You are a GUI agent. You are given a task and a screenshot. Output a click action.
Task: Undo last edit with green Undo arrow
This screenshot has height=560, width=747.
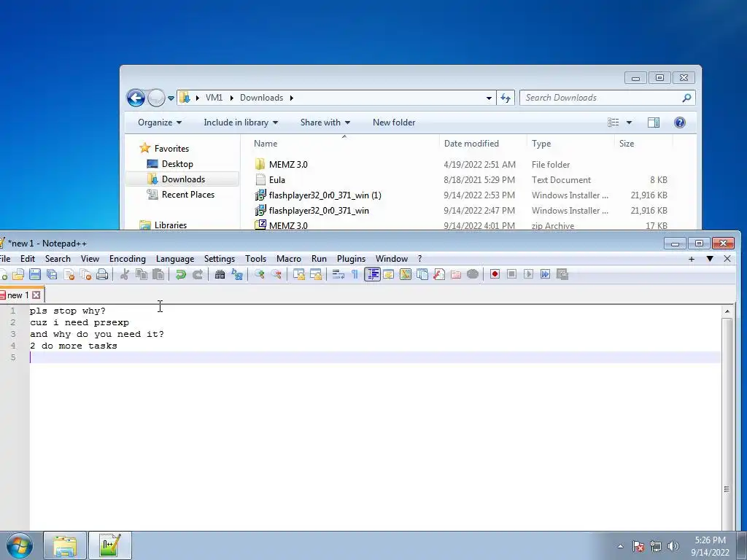coord(181,274)
